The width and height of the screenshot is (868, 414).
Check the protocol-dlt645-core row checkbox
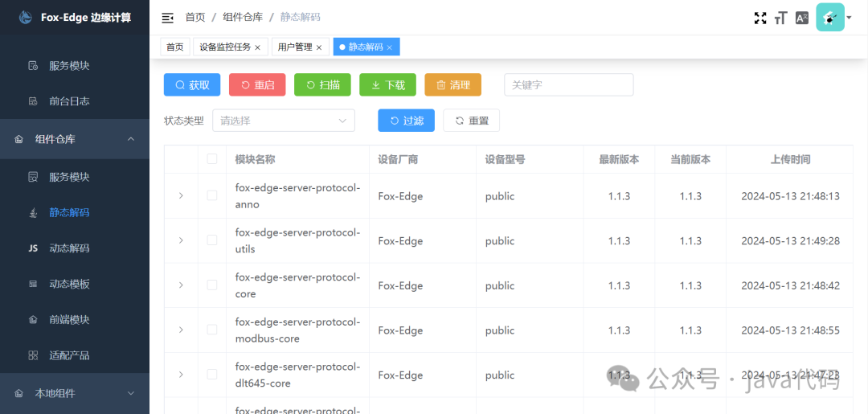212,375
